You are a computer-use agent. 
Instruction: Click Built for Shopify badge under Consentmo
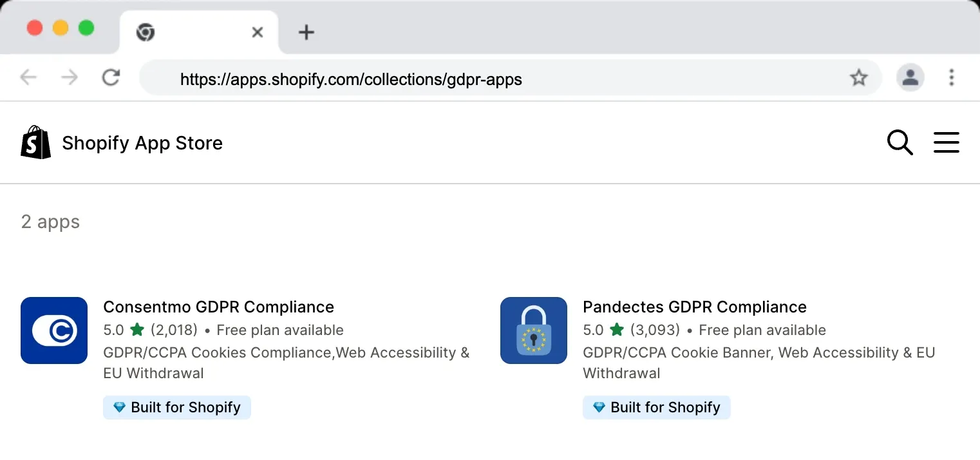[x=177, y=407]
